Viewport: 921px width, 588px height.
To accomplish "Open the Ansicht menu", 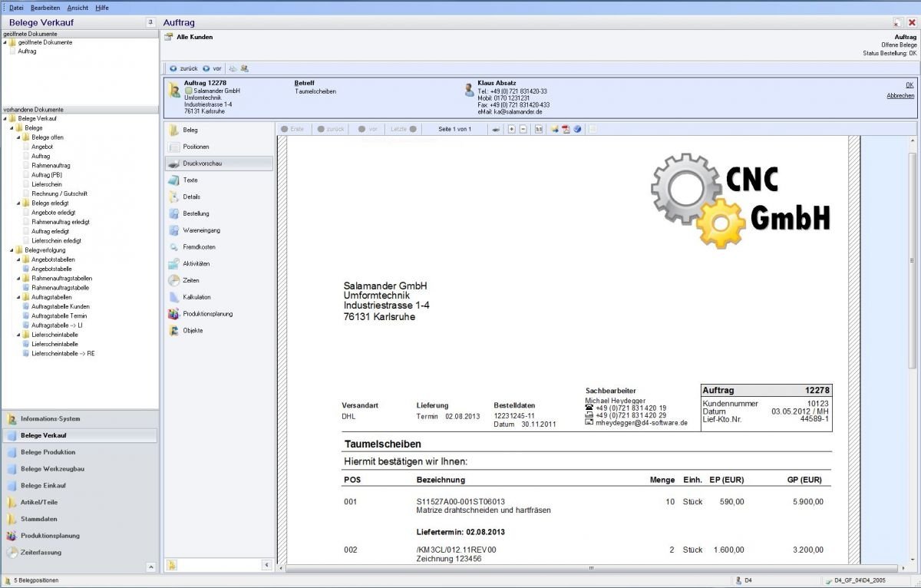I will [x=78, y=8].
